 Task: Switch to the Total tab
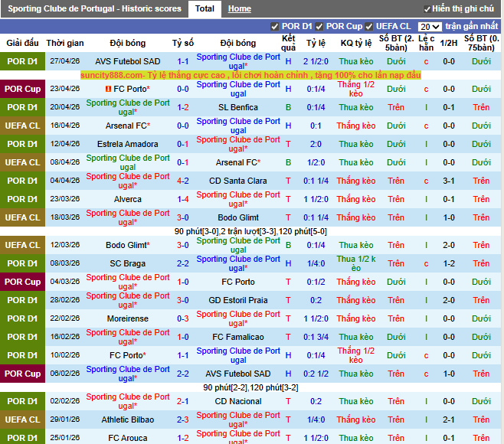pyautogui.click(x=205, y=9)
